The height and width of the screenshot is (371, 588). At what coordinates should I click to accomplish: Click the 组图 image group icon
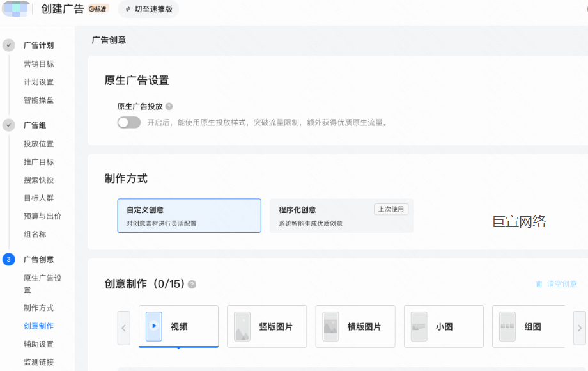tap(507, 326)
